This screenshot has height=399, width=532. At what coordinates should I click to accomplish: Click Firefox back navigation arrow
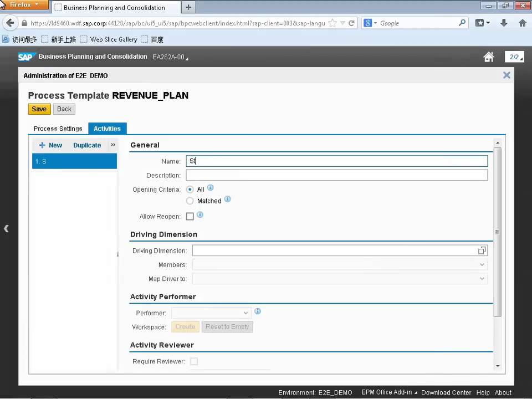pyautogui.click(x=10, y=23)
